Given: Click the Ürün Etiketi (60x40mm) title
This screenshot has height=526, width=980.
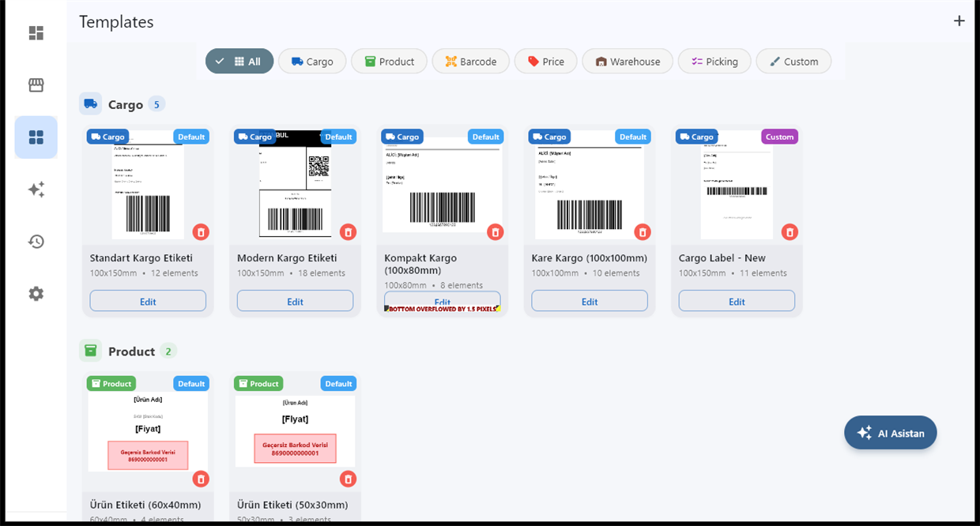Looking at the screenshot, I should point(145,505).
